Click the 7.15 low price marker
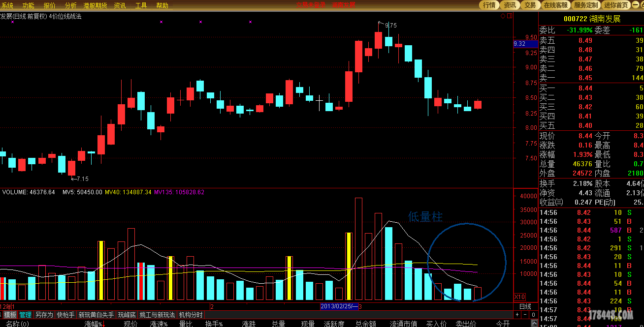 [x=82, y=179]
